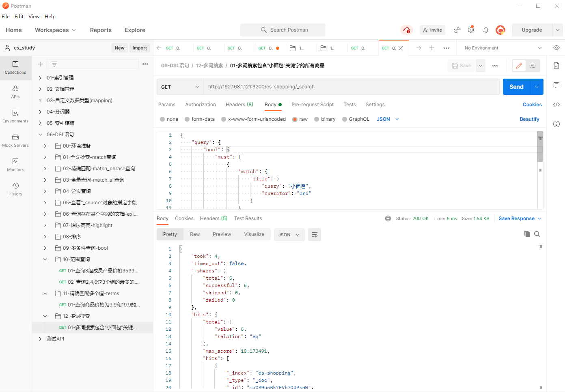Open the Mock Servers sidebar panel
565x392 pixels.
tap(15, 140)
